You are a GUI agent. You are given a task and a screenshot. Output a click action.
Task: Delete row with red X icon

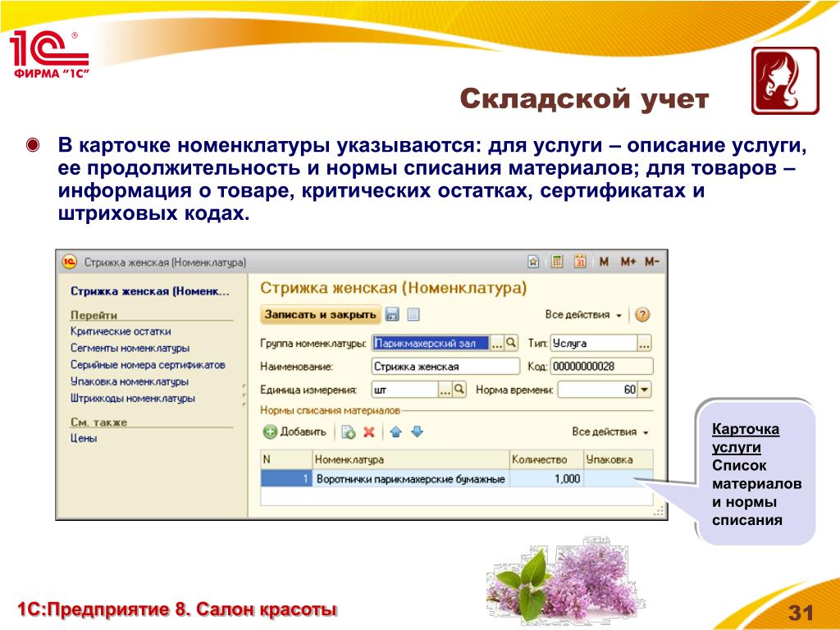click(369, 431)
